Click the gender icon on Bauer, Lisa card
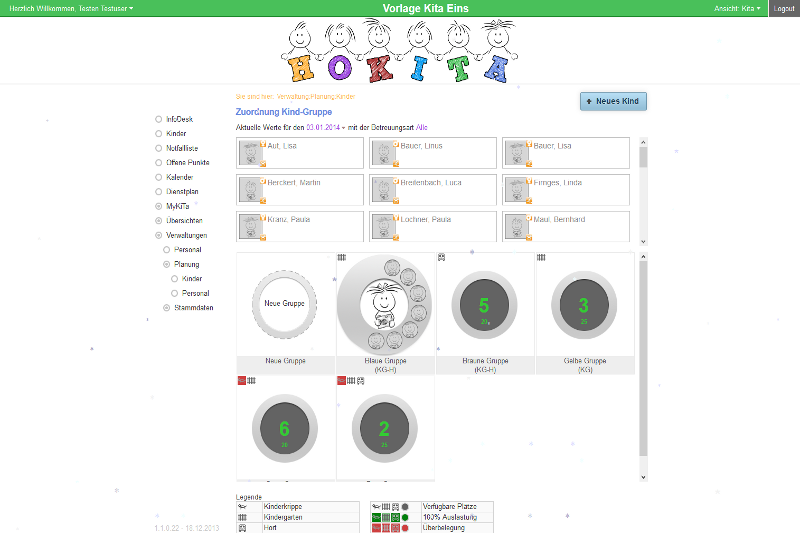The width and height of the screenshot is (800, 533). (x=529, y=144)
